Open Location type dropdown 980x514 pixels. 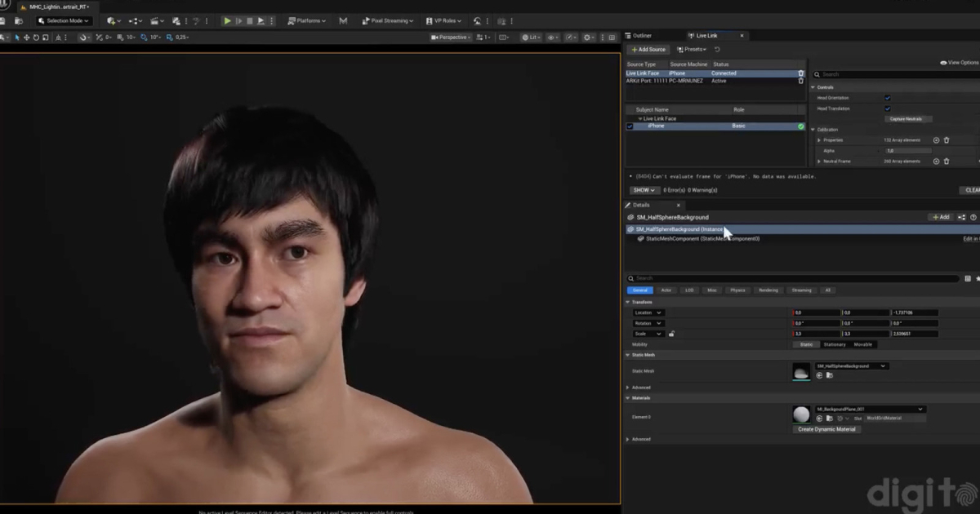(x=648, y=312)
